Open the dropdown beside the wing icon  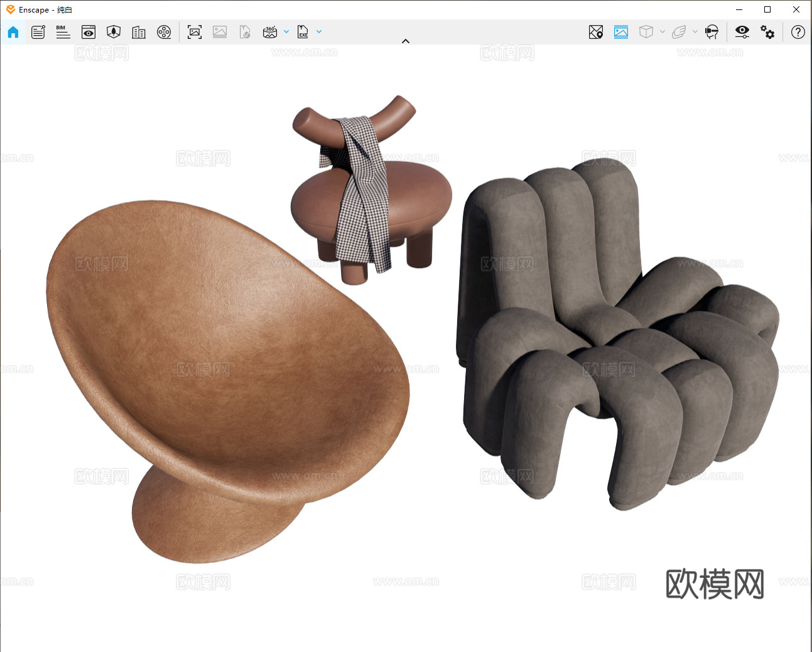tap(695, 31)
